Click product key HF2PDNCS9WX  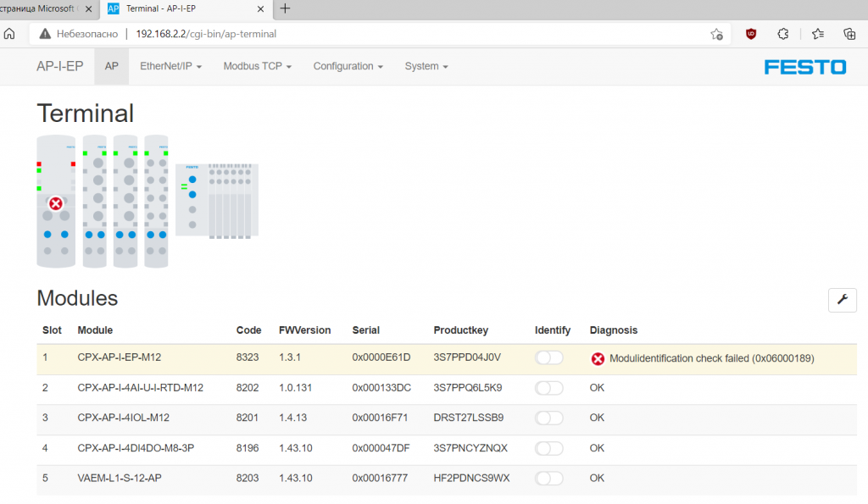[x=471, y=478]
